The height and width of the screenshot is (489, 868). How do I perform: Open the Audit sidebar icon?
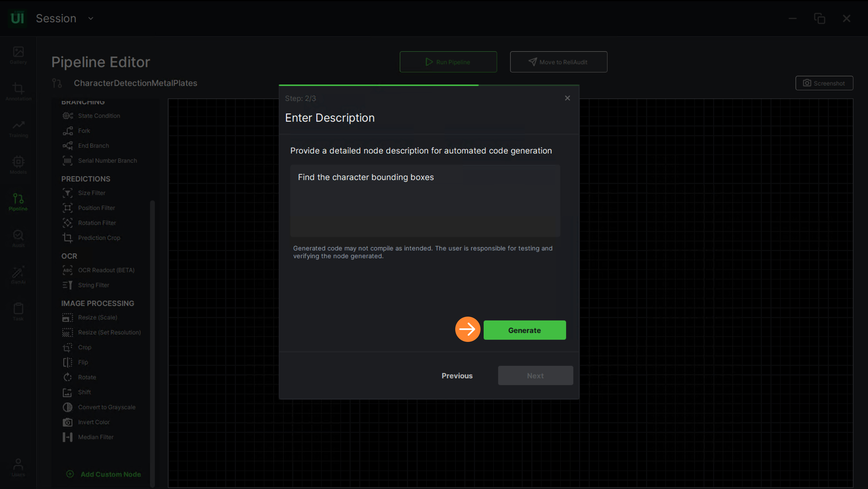18,238
